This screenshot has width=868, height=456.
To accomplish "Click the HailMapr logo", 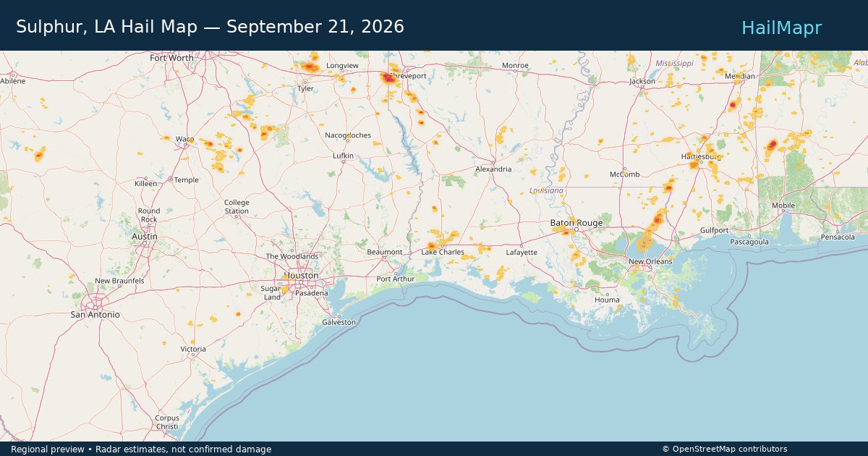I will pyautogui.click(x=781, y=28).
